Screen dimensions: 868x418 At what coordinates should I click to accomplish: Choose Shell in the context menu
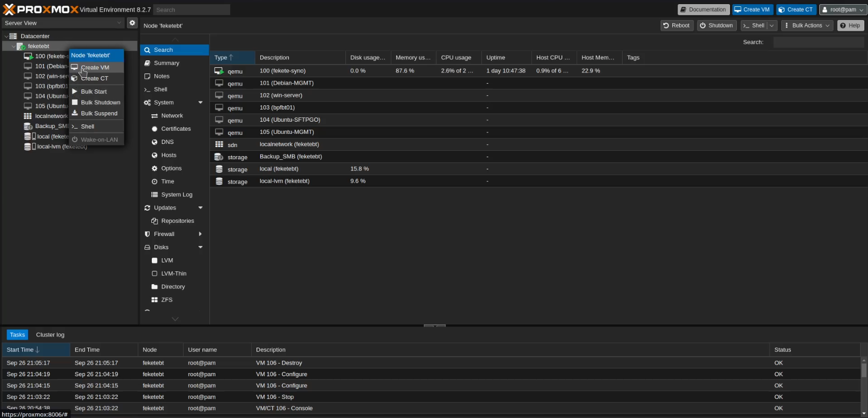coord(97,126)
